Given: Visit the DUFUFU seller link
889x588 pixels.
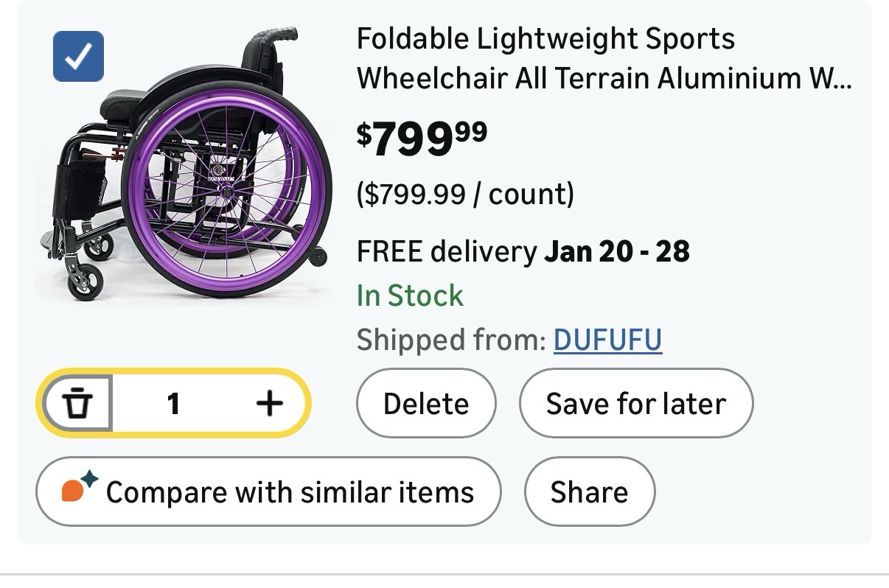Looking at the screenshot, I should pyautogui.click(x=607, y=340).
